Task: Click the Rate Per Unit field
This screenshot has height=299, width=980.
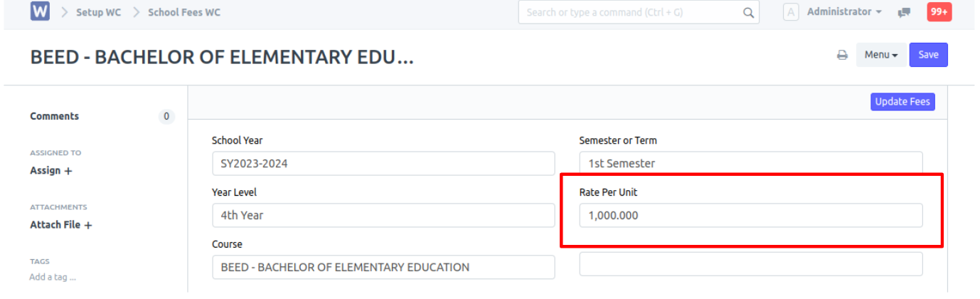Action: (x=751, y=215)
